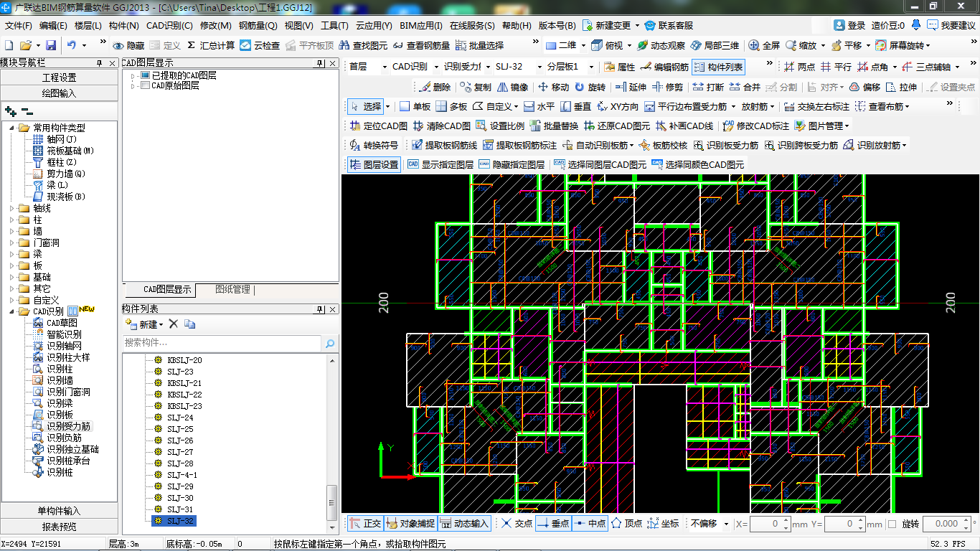Click 提取板钢筋线 extract rebar lines
This screenshot has width=980, height=551.
click(x=444, y=145)
